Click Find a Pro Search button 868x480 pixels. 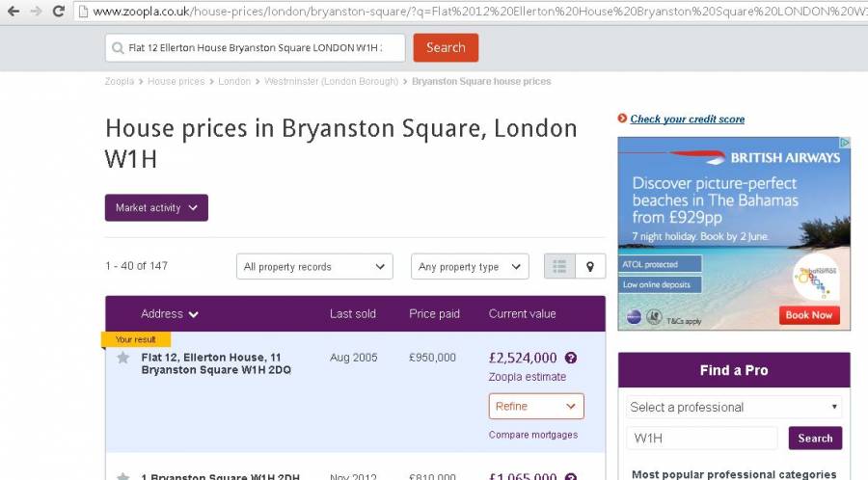click(x=815, y=438)
